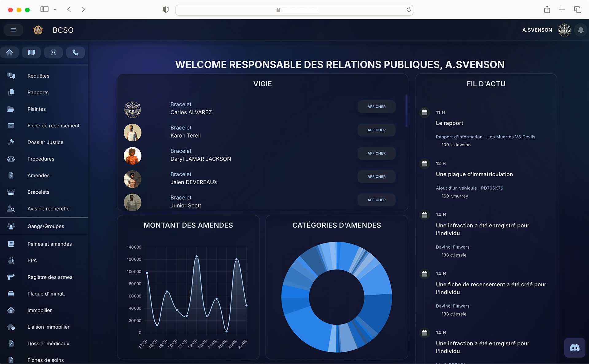Click the home icon in sidebar
Image resolution: width=589 pixels, height=364 pixels.
10,52
